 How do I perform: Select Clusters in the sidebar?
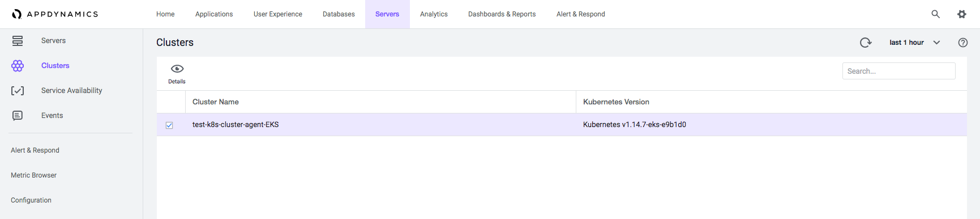(55, 66)
